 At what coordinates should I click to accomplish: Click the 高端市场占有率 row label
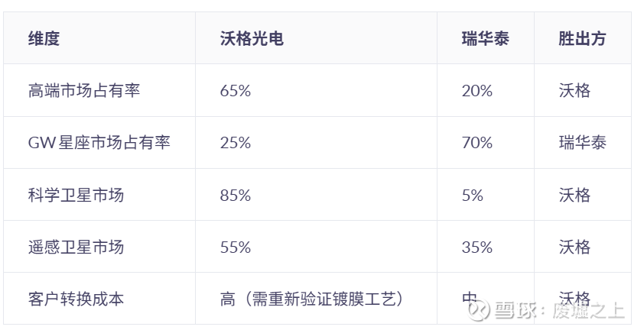point(83,91)
